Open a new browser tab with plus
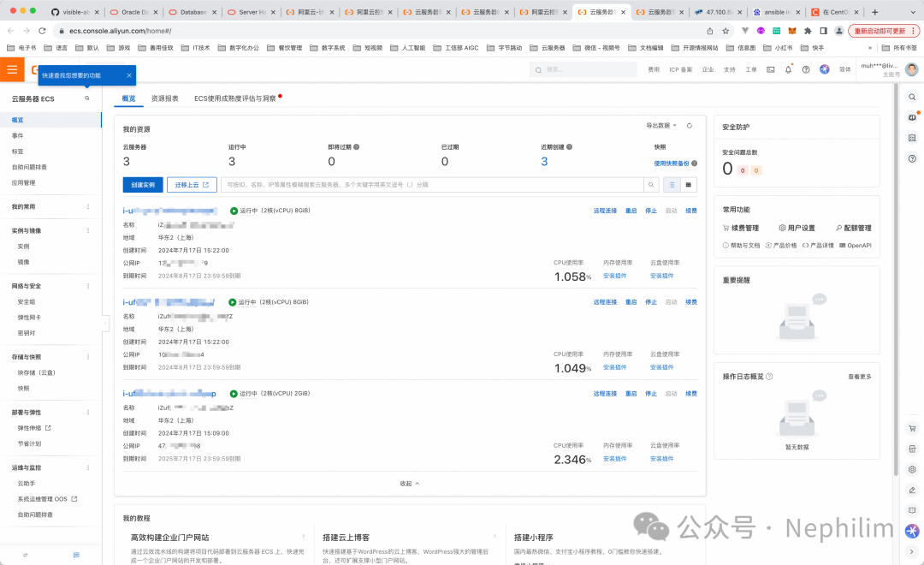924x565 pixels. (x=875, y=12)
